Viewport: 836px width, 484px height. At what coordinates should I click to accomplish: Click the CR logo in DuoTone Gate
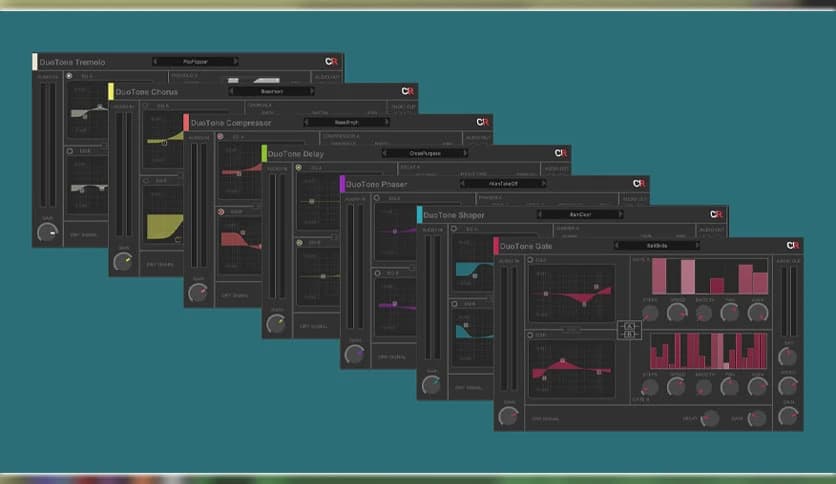point(793,245)
